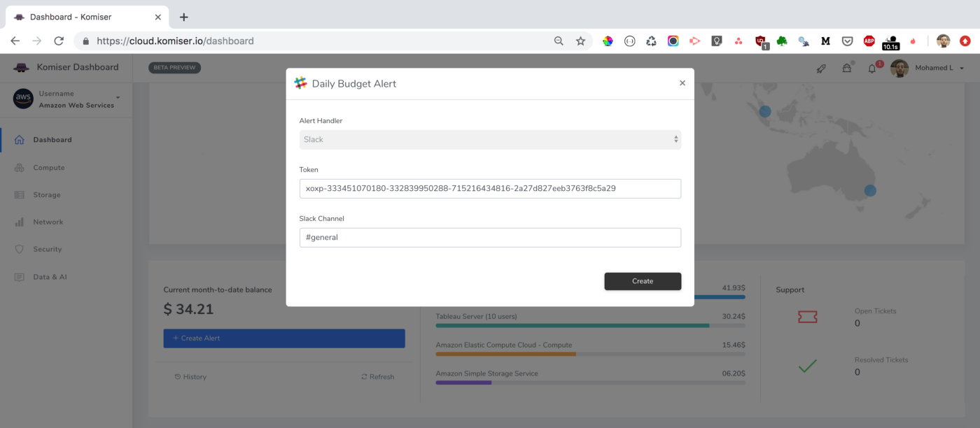Click the $ 34.21 balance text
980x428 pixels.
tap(188, 309)
